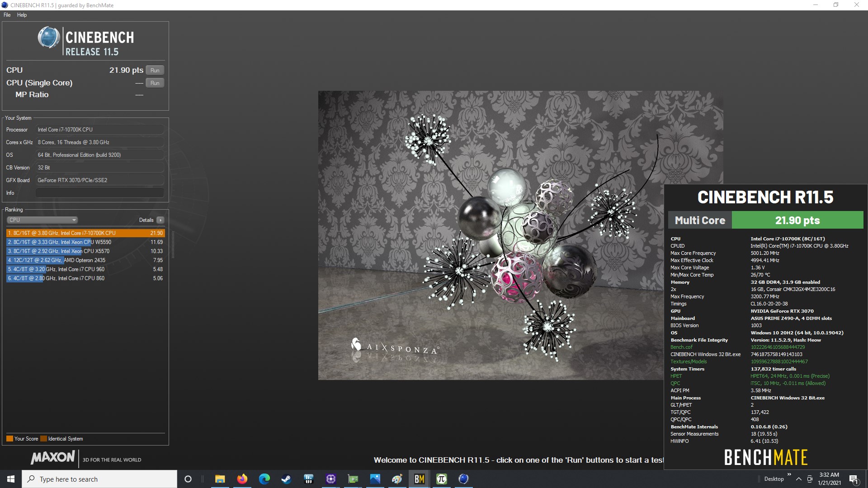The height and width of the screenshot is (488, 868).
Task: Click the Max Core Frequency value
Action: click(765, 253)
